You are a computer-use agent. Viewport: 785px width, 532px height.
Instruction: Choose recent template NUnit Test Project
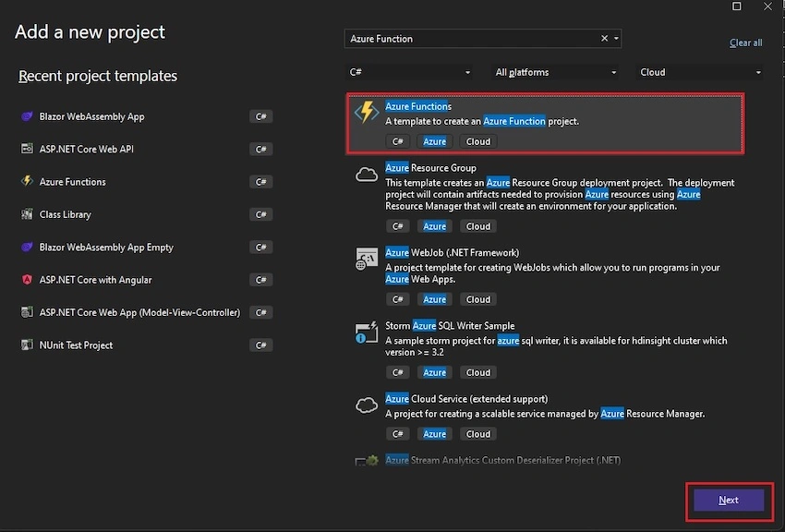pyautogui.click(x=76, y=345)
